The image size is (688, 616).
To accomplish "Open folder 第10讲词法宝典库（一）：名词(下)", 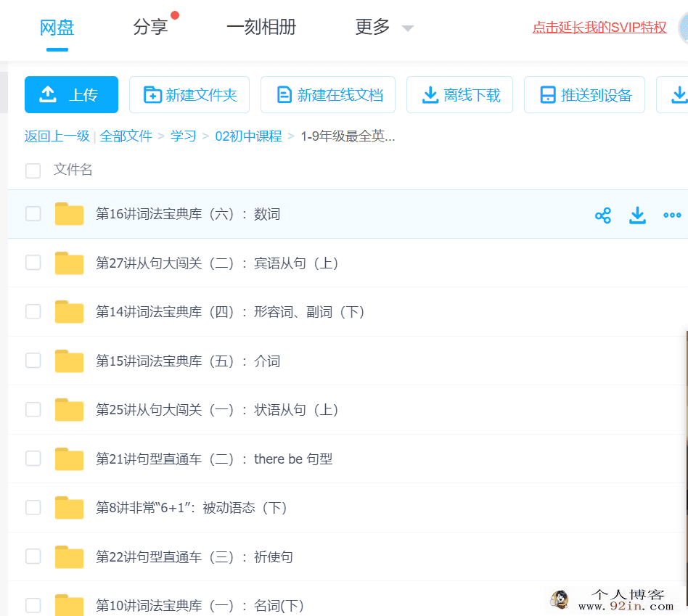I will pos(200,605).
